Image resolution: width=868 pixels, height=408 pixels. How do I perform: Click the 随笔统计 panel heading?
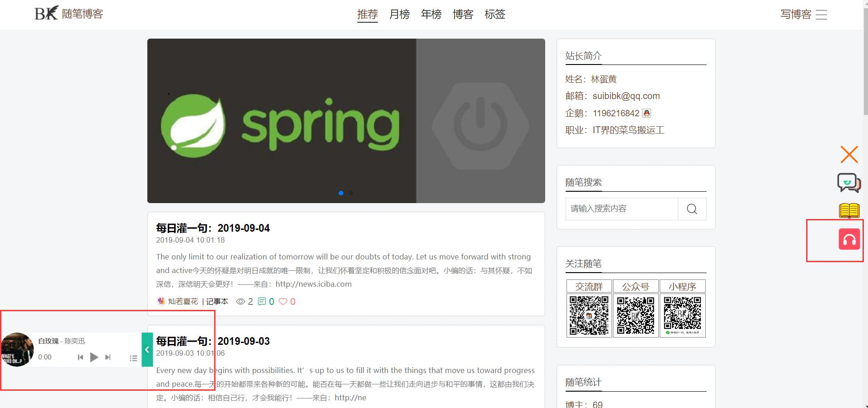583,382
